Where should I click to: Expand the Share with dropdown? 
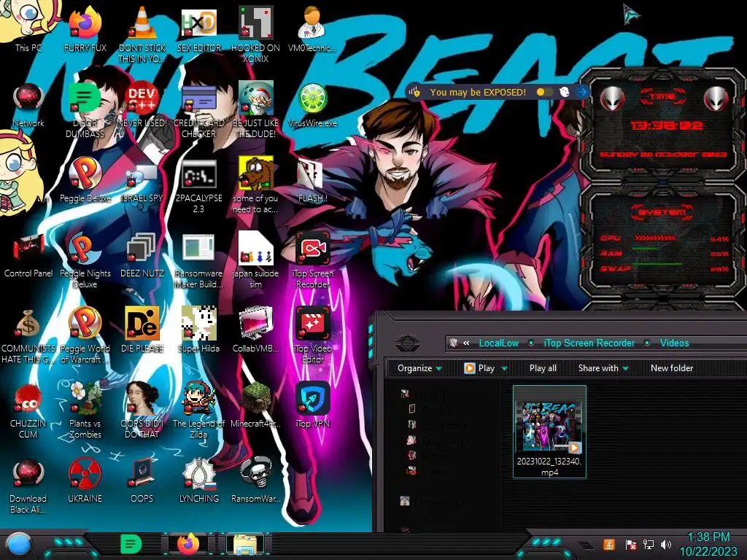point(603,368)
